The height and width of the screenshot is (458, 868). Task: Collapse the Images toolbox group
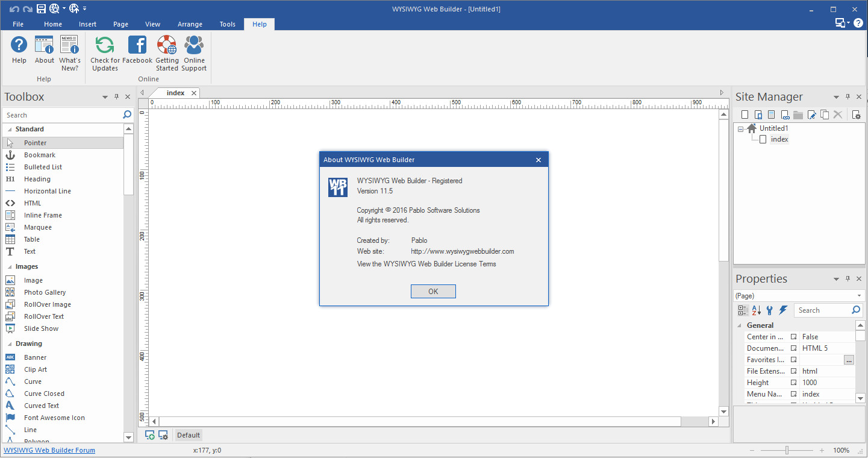(x=9, y=266)
